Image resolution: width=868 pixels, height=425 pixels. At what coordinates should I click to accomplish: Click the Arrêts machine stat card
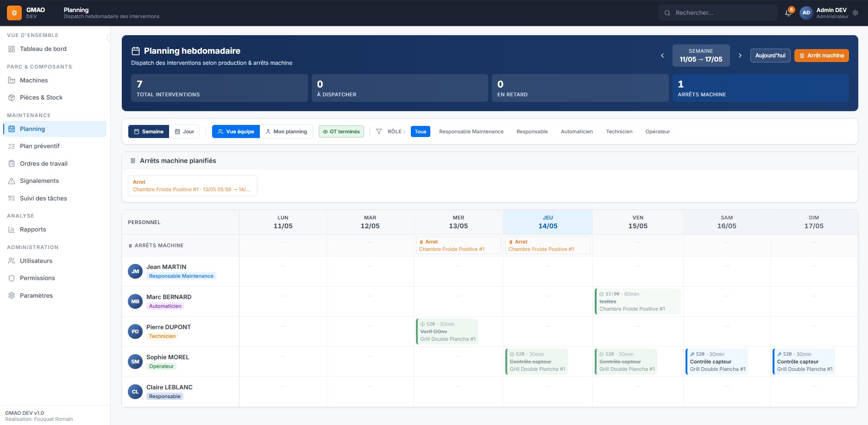pyautogui.click(x=761, y=88)
